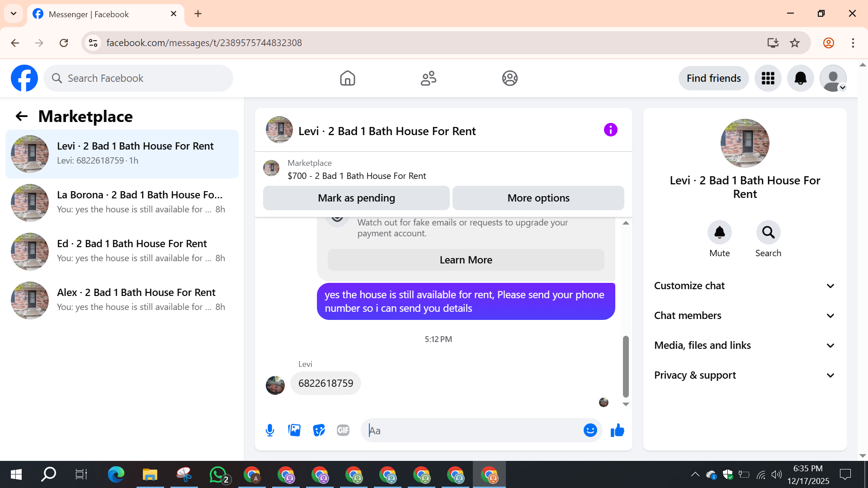
Task: Attach a photo using the image icon
Action: pos(294,430)
